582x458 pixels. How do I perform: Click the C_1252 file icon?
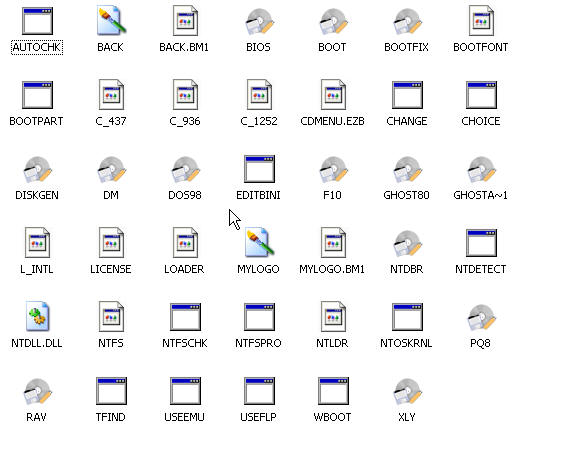[259, 95]
